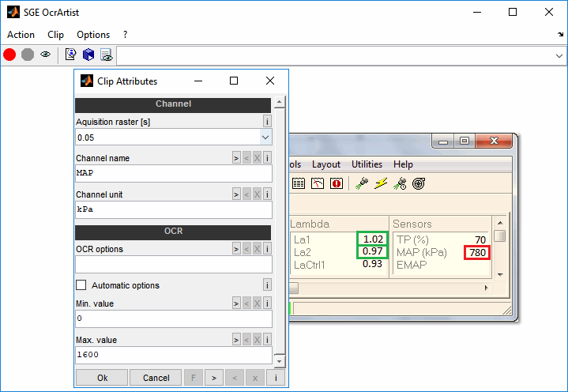Click the > button next to Min. value
Viewport: 568px width, 392px height.
pyautogui.click(x=236, y=303)
